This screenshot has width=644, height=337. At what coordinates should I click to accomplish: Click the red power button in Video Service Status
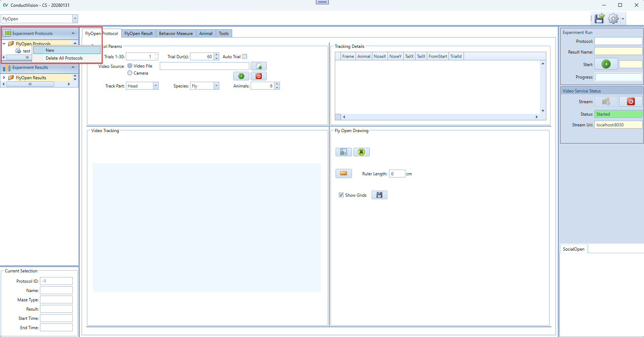pos(630,102)
